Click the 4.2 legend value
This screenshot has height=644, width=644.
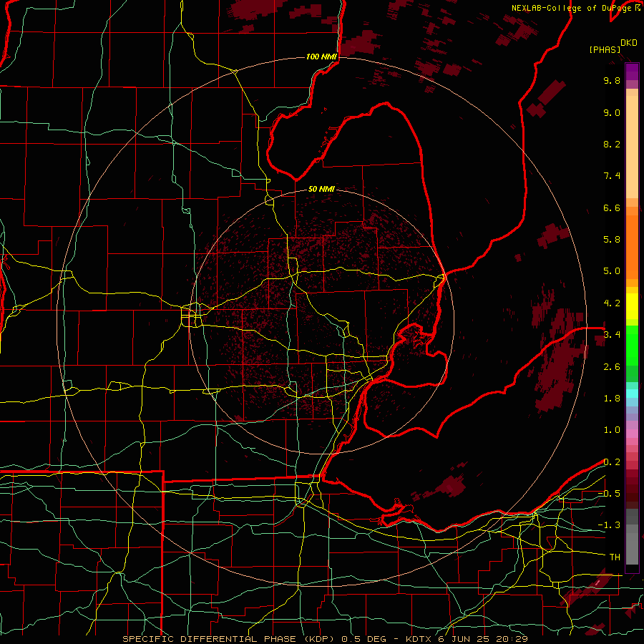tap(612, 303)
